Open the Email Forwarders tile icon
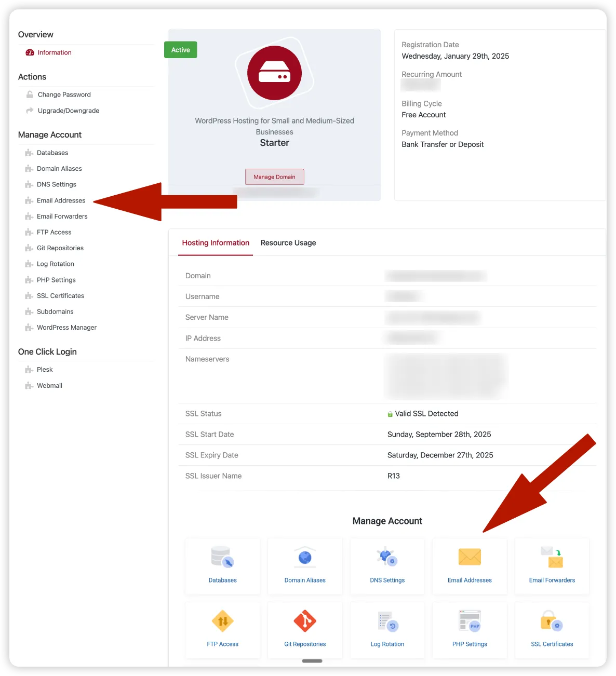 coord(551,558)
